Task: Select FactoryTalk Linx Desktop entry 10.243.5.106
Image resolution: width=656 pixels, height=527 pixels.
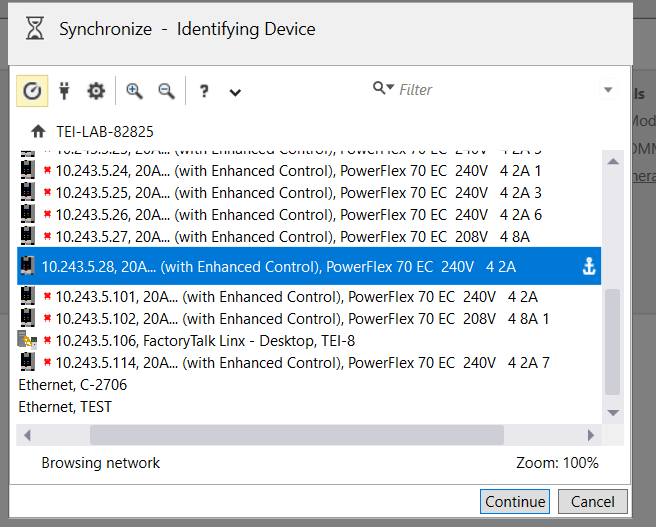Action: point(205,340)
